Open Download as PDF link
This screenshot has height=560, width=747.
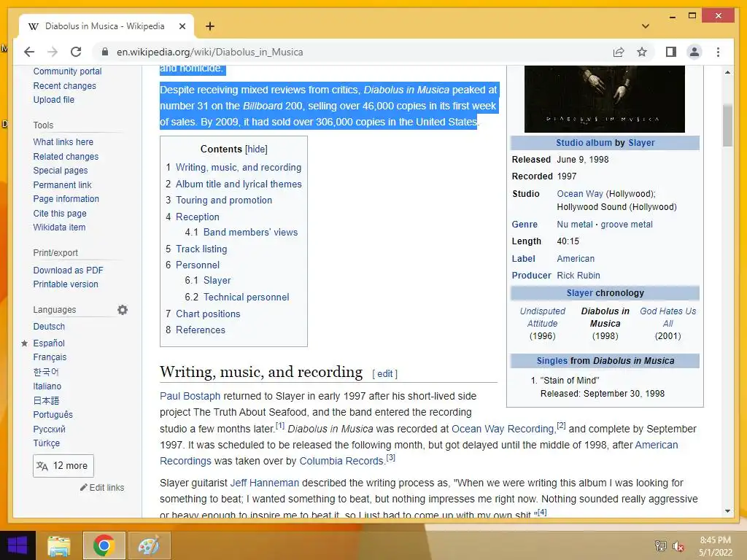[x=68, y=270]
